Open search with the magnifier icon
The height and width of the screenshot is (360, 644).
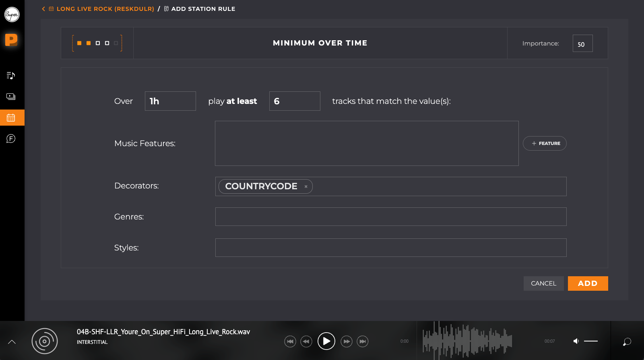point(627,342)
